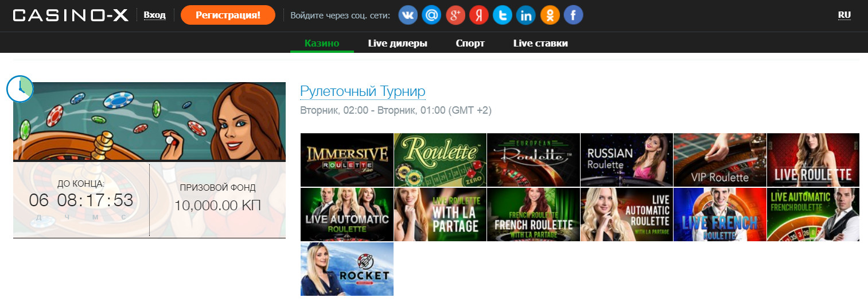868x305 pixels.
Task: Launch Rocket Roulette game
Action: point(347,269)
